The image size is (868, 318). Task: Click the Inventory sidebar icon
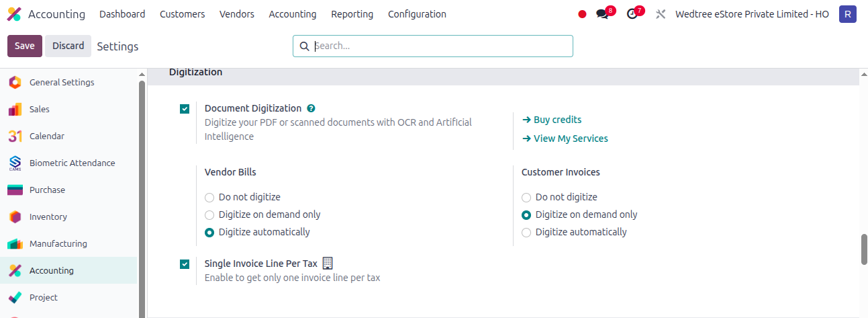15,216
